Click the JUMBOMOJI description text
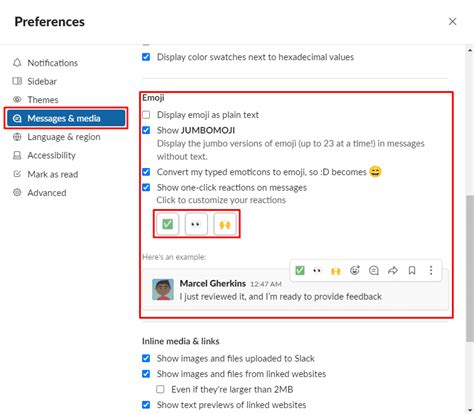The width and height of the screenshot is (474, 414). point(290,150)
